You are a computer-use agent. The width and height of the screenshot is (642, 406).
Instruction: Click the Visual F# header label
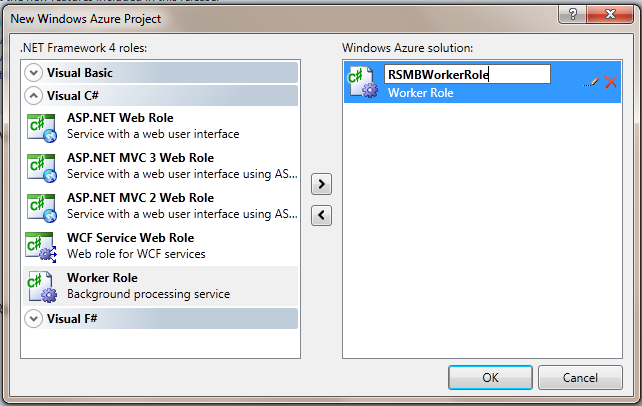click(x=72, y=319)
